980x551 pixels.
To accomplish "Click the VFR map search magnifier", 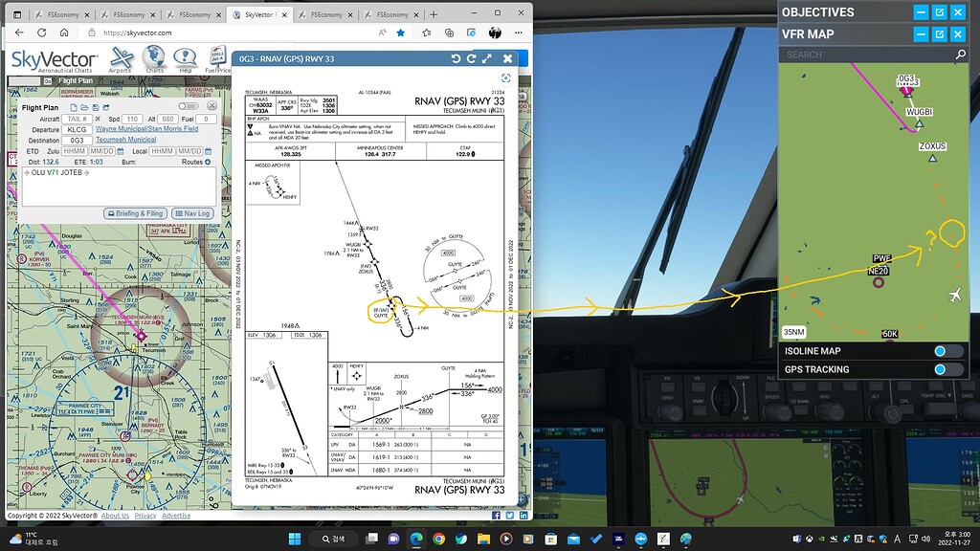I will click(961, 55).
